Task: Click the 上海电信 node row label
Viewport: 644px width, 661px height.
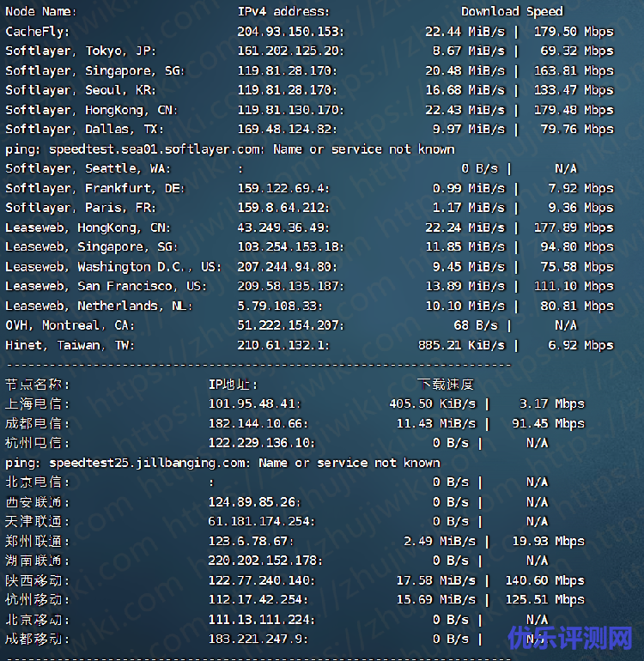Action: tap(38, 403)
